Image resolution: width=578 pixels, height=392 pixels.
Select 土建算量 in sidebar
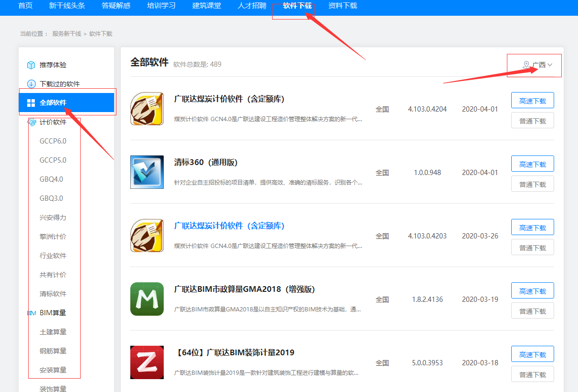coord(53,332)
